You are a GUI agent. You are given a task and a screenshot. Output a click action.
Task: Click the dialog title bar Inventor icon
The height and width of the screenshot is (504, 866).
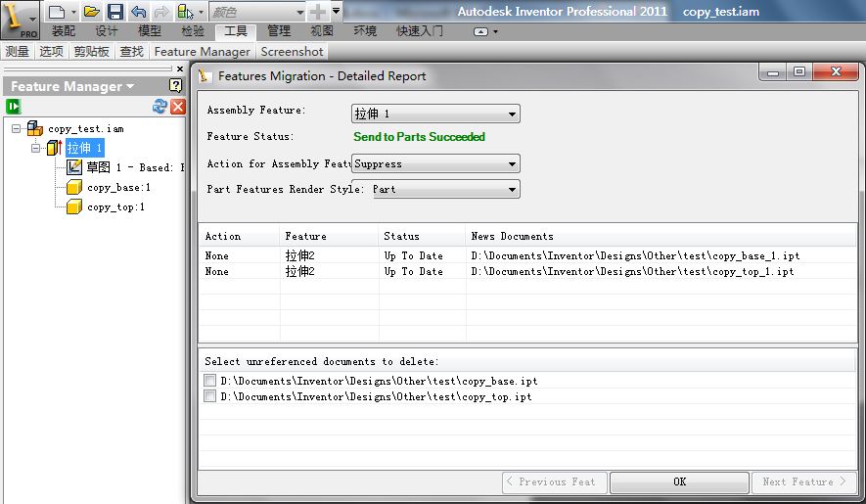[x=205, y=75]
